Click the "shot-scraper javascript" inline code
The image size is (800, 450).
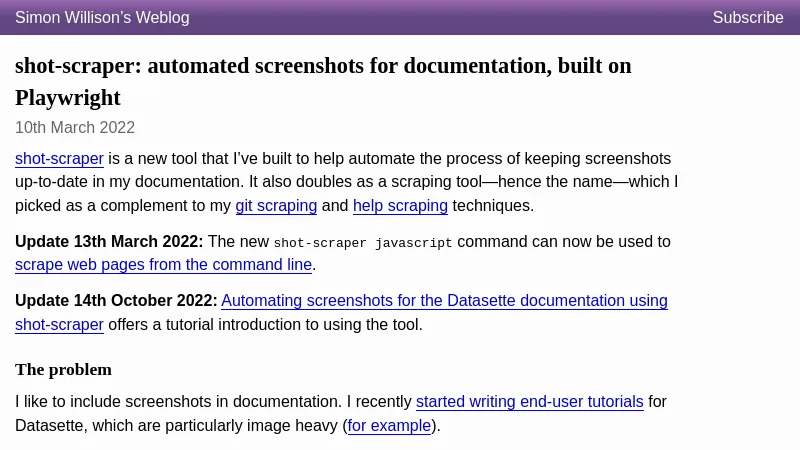pos(362,243)
